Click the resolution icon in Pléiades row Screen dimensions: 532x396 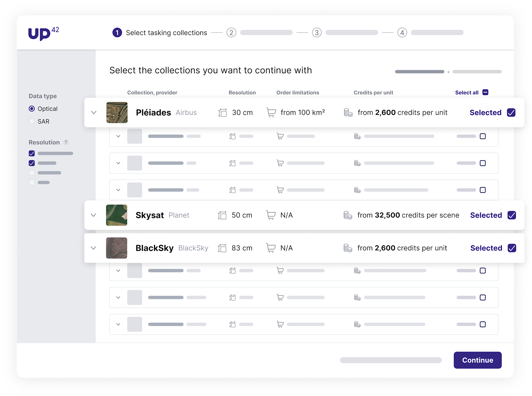point(222,113)
